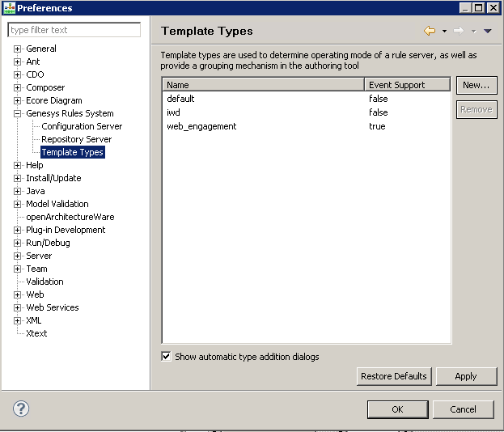Expand the General preferences node

pyautogui.click(x=17, y=49)
